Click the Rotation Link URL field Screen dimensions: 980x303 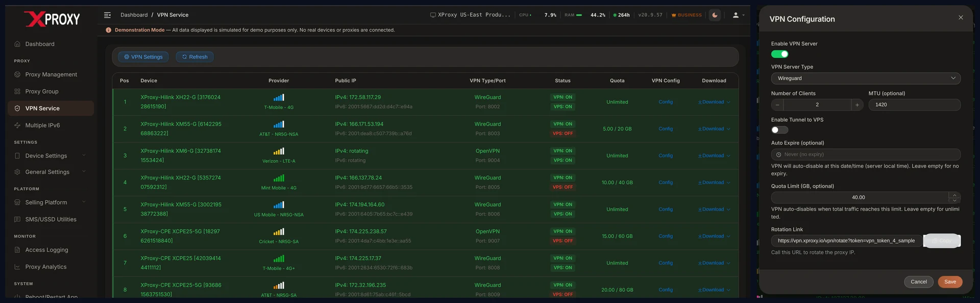coord(847,241)
